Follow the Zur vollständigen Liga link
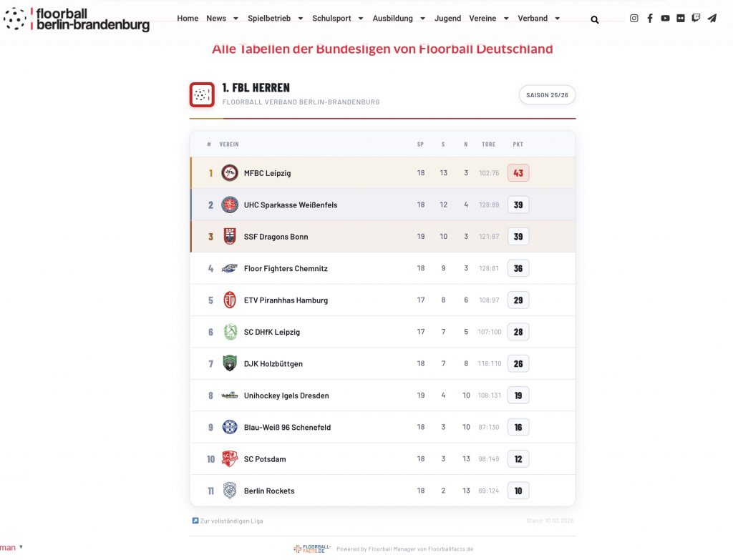Image resolution: width=733 pixels, height=560 pixels. (x=228, y=521)
